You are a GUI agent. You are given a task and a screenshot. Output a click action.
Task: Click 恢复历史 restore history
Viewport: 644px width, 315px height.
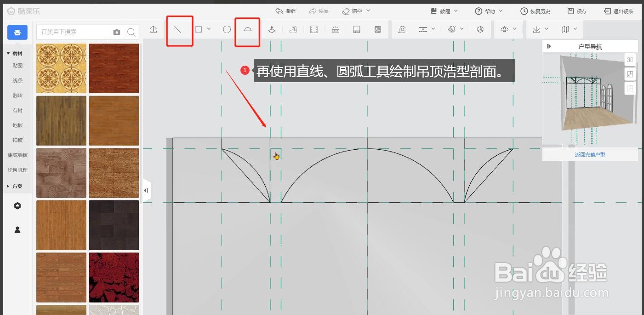click(x=535, y=11)
